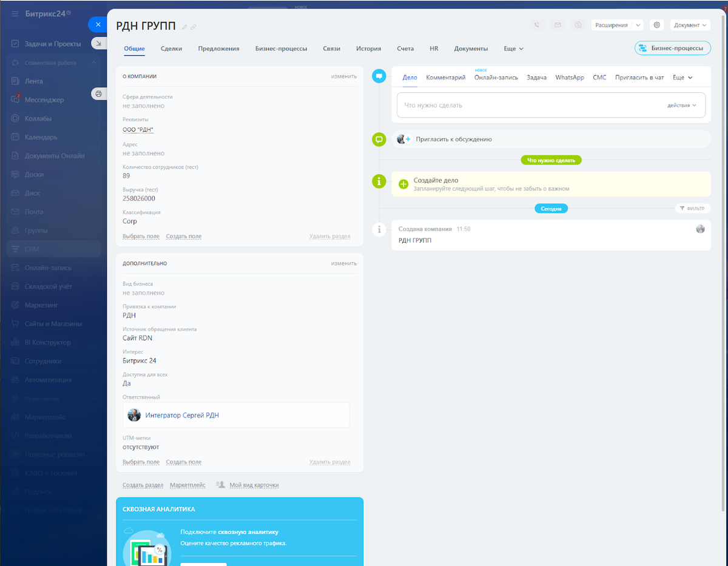
Task: Click Создать поле in О КОМПАНИИ section
Action: (184, 236)
